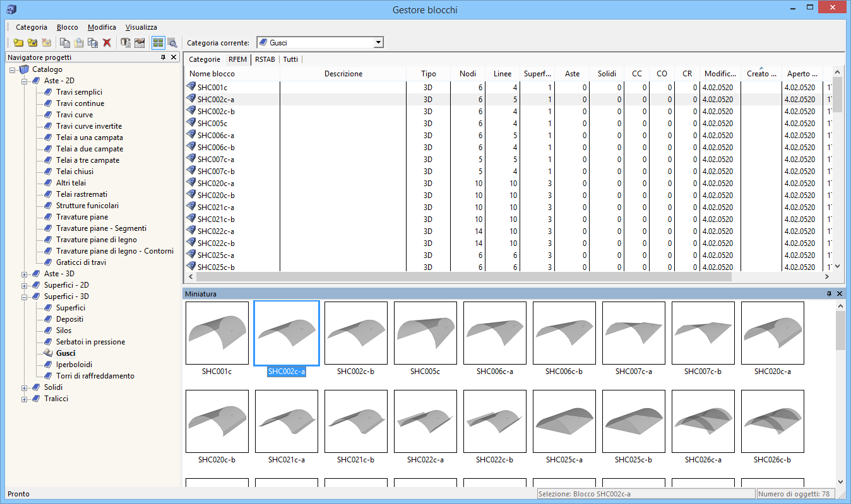Open the Categoria corrente dropdown
This screenshot has height=504, width=851.
coord(378,42)
